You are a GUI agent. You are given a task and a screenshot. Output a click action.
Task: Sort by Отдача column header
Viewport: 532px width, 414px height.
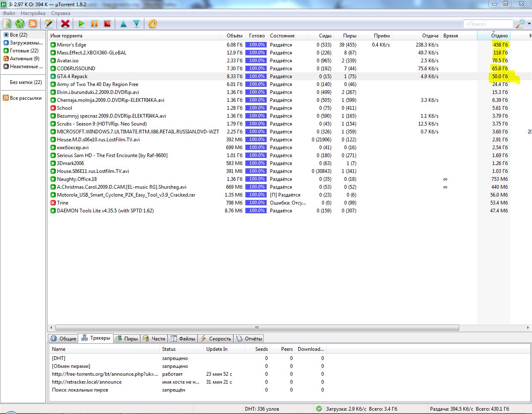pyautogui.click(x=417, y=36)
